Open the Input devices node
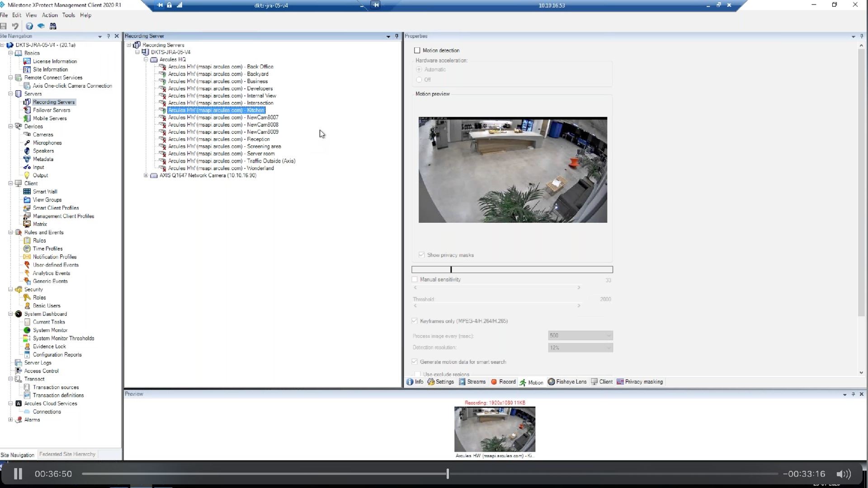868x488 pixels. [38, 167]
